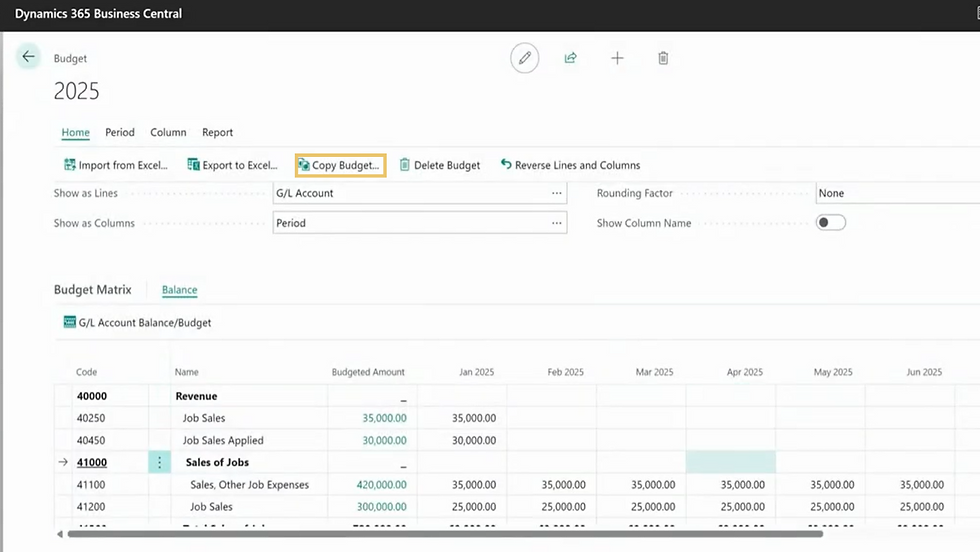Select the 41200 code cell

(91, 506)
